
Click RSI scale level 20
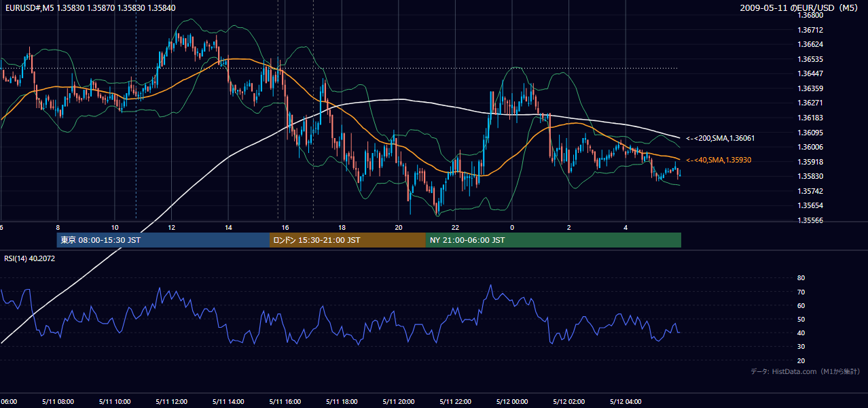coord(801,360)
